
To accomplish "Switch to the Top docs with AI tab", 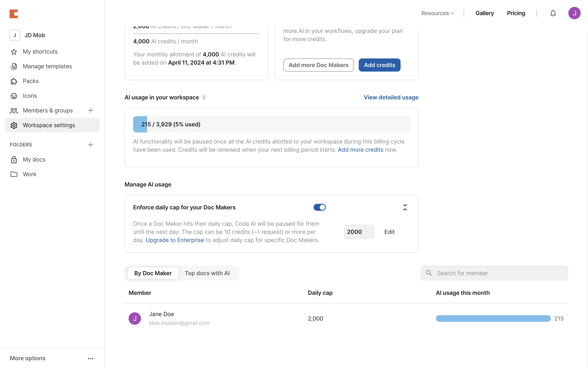I will [207, 273].
